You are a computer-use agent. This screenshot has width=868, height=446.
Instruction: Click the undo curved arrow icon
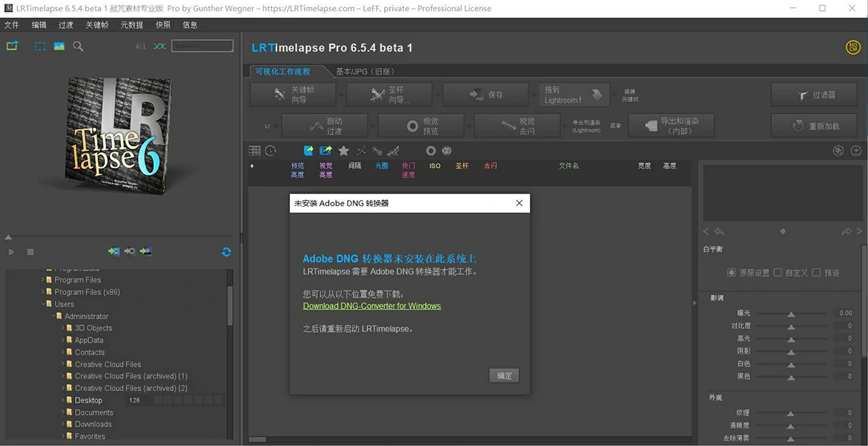click(x=720, y=231)
